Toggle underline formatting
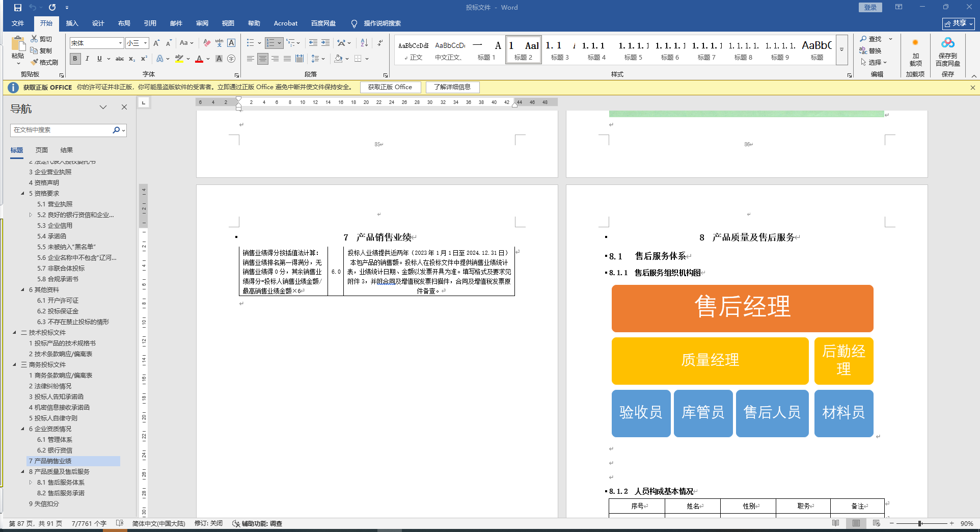980x532 pixels. 99,59
